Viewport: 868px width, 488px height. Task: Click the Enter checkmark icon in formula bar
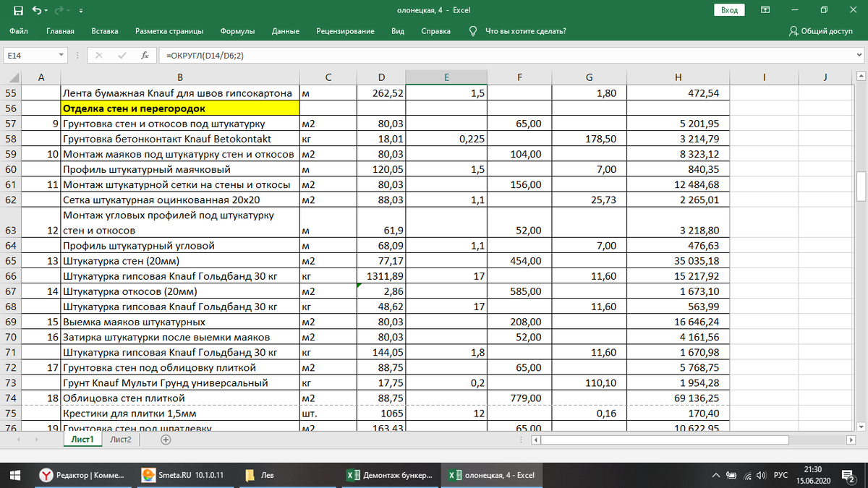(x=122, y=56)
